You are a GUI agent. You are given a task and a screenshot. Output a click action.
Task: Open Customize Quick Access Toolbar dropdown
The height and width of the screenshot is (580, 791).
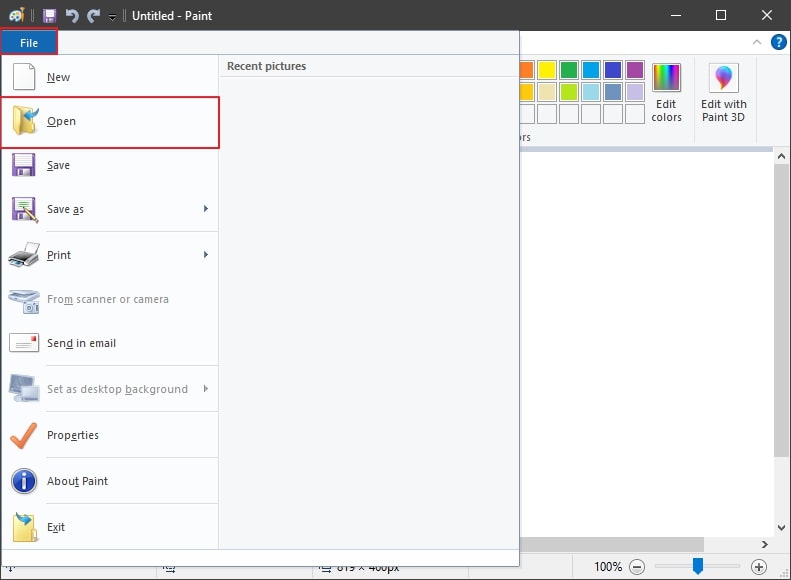tap(112, 17)
